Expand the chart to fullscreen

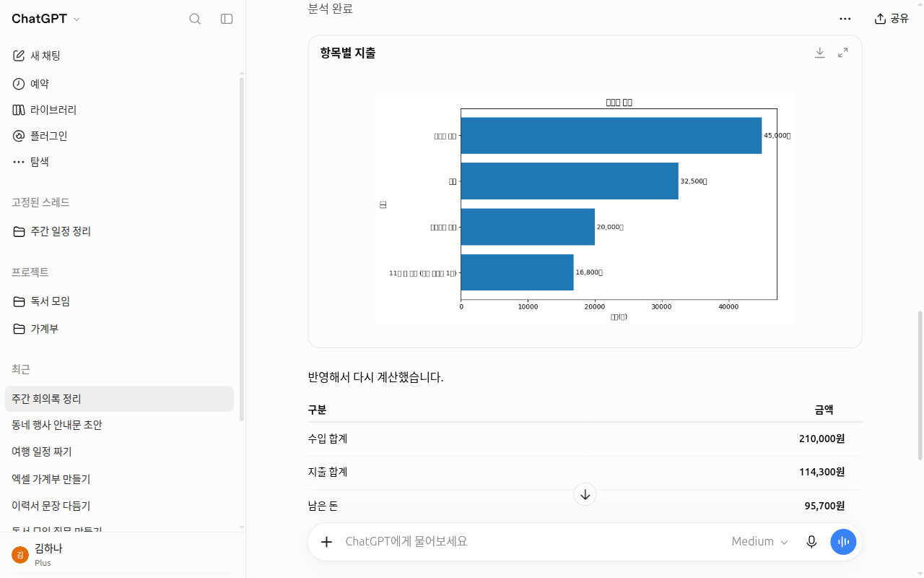(843, 53)
